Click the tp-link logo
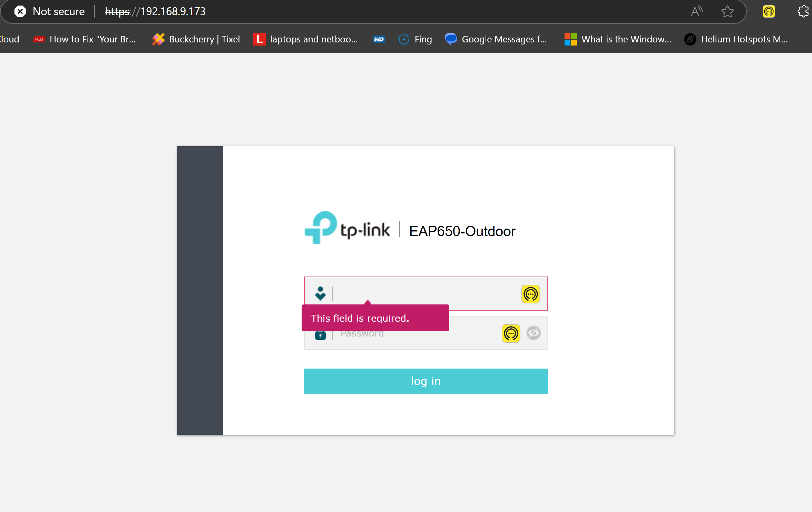812x512 pixels. tap(347, 228)
